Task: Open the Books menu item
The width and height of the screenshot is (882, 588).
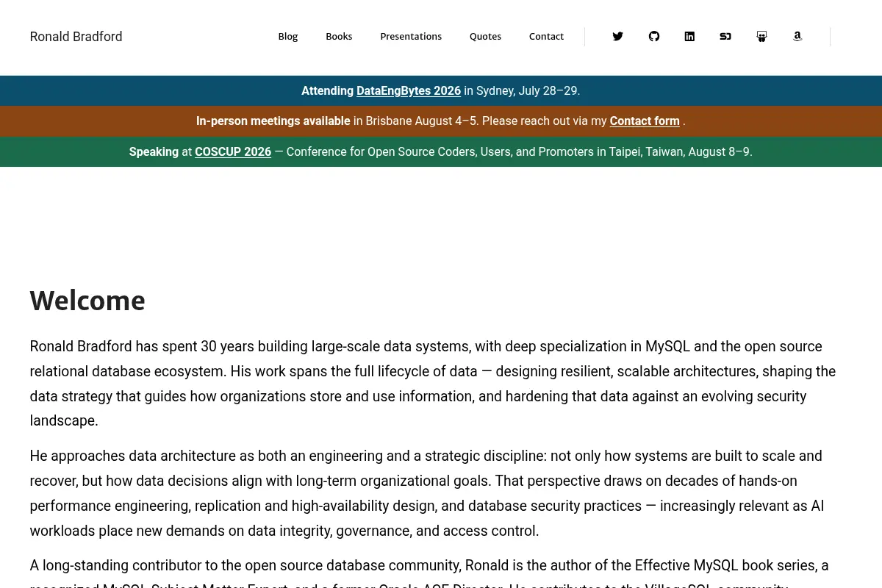Action: (339, 37)
